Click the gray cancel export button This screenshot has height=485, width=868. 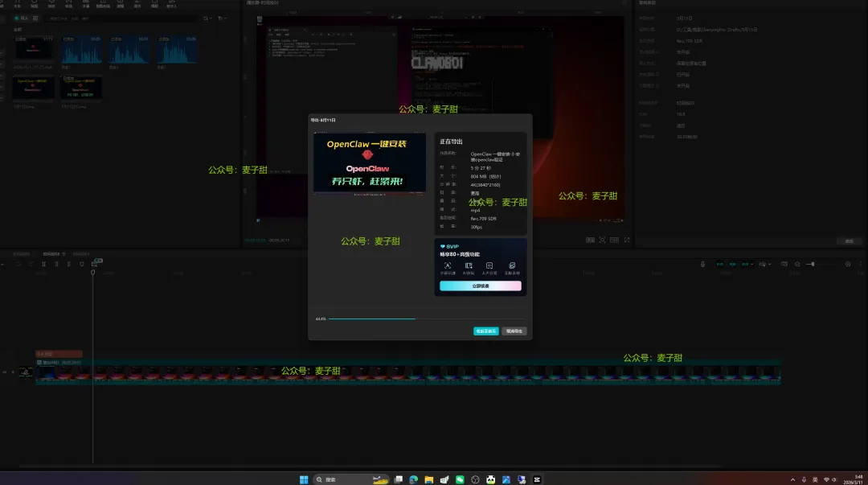click(514, 331)
